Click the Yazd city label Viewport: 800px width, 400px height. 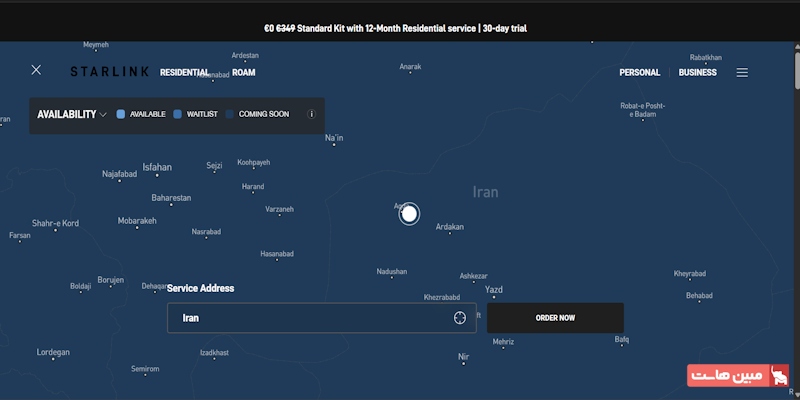[494, 289]
